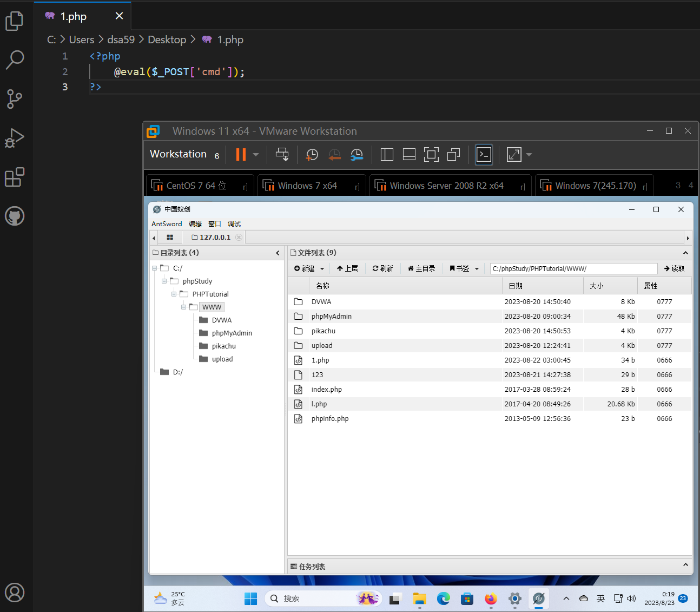Close the 1.php editor tab
Screen dimensions: 700x612
pos(120,16)
